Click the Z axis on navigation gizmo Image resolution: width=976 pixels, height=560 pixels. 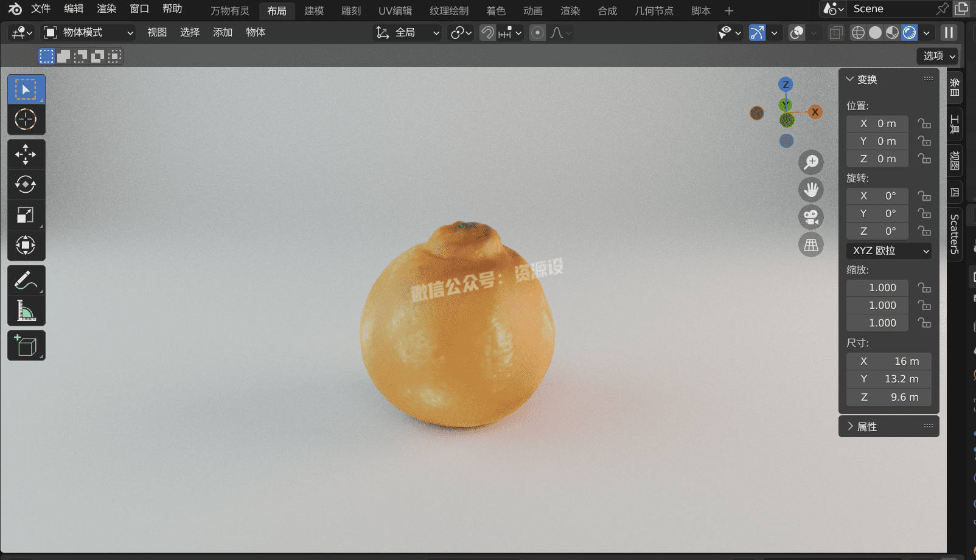pos(786,85)
